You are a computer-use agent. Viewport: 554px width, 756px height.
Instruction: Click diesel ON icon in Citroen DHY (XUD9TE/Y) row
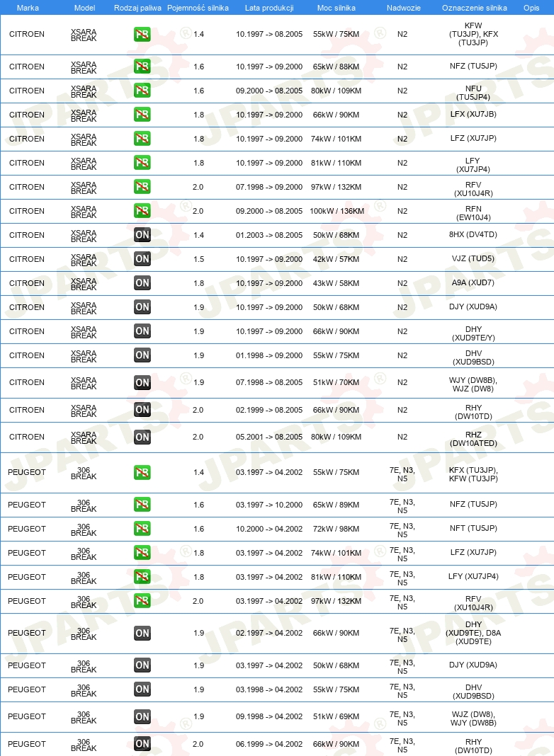(x=142, y=332)
